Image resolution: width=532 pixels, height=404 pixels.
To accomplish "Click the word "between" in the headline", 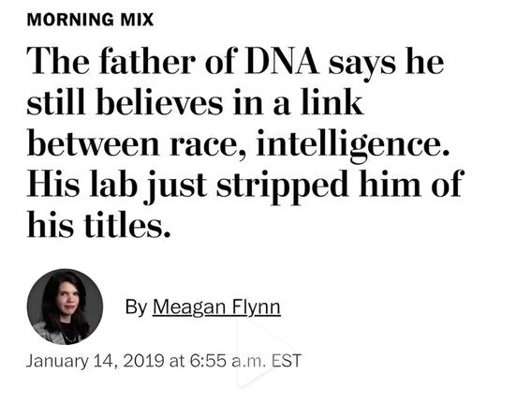I will point(93,142).
